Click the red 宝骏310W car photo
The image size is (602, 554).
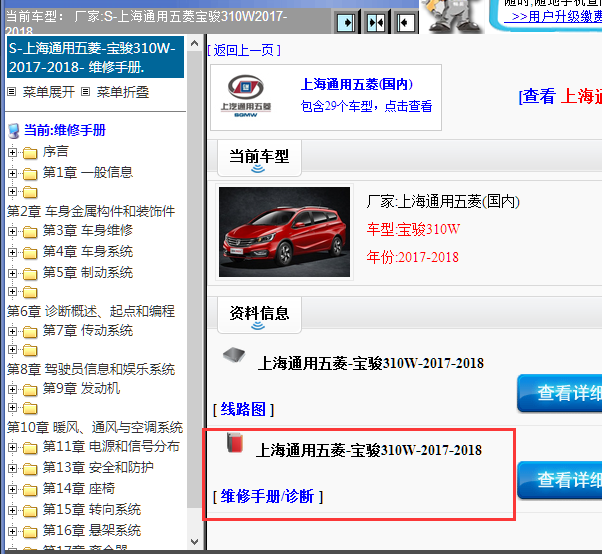[284, 232]
